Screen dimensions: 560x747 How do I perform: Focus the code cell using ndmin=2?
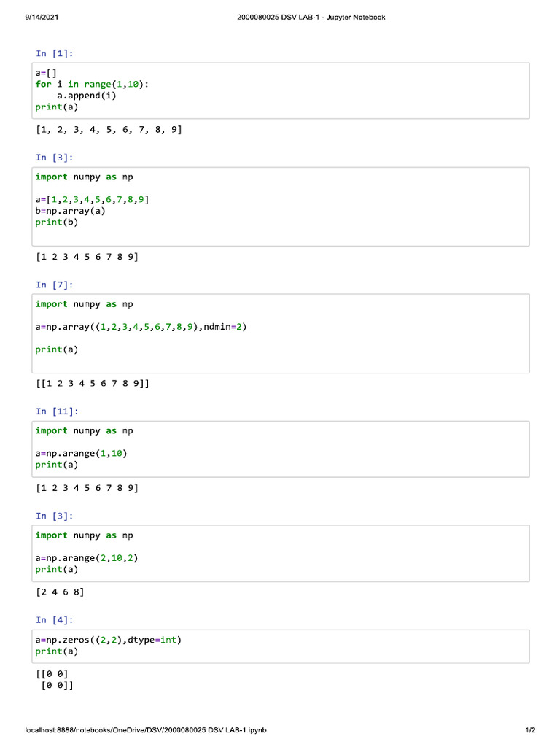coord(281,333)
